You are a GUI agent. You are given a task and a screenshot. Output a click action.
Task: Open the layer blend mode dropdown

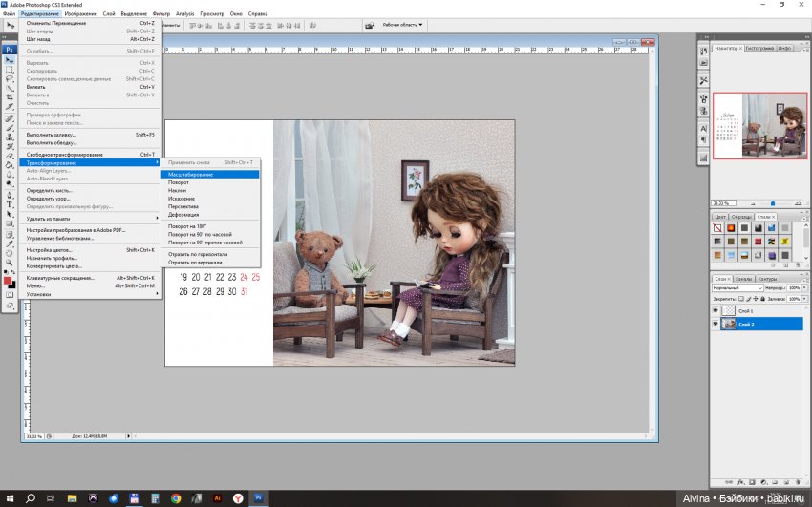pyautogui.click(x=737, y=287)
